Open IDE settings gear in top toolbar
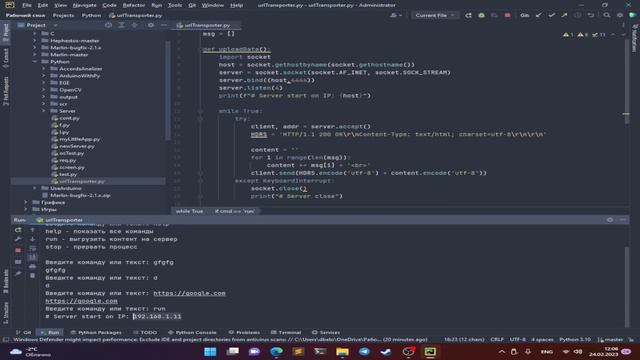 [620, 15]
